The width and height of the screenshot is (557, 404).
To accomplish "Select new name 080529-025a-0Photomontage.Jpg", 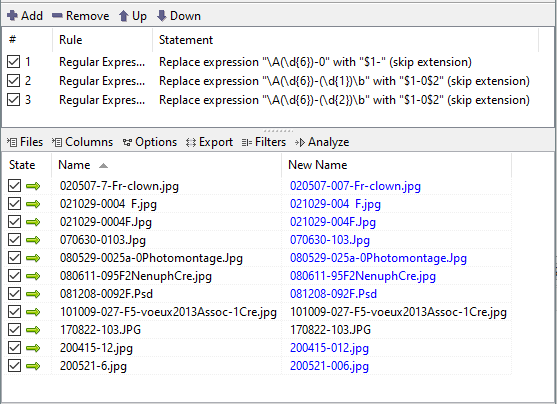I will tap(378, 258).
